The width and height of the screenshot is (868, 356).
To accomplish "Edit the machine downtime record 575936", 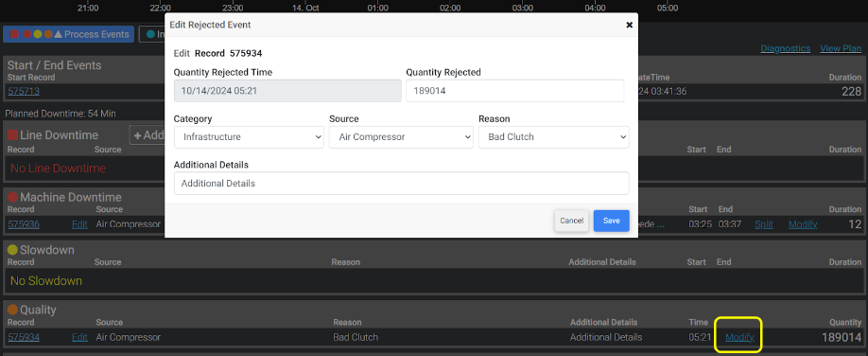I will (79, 224).
